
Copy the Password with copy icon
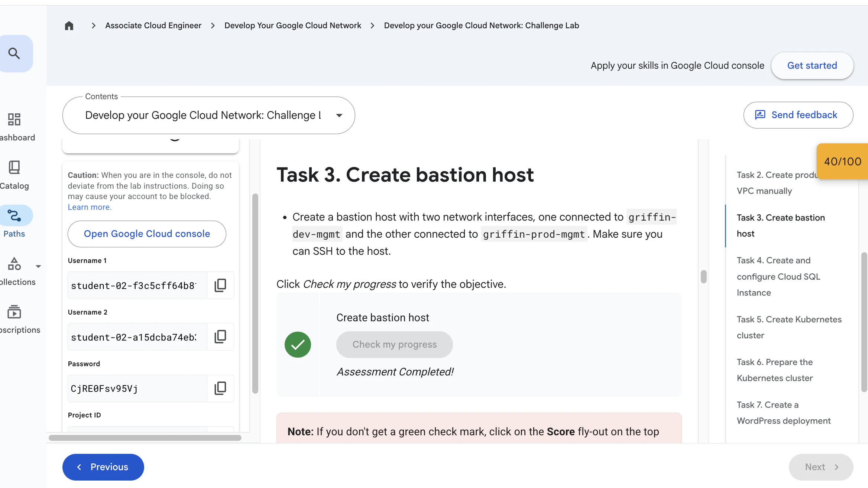coord(220,388)
